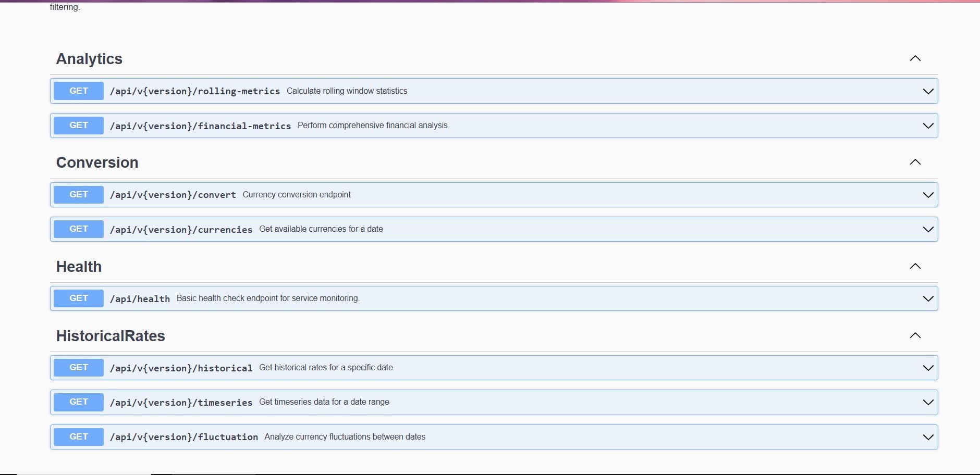Collapse the Conversion section
This screenshot has width=980, height=475.
click(916, 162)
